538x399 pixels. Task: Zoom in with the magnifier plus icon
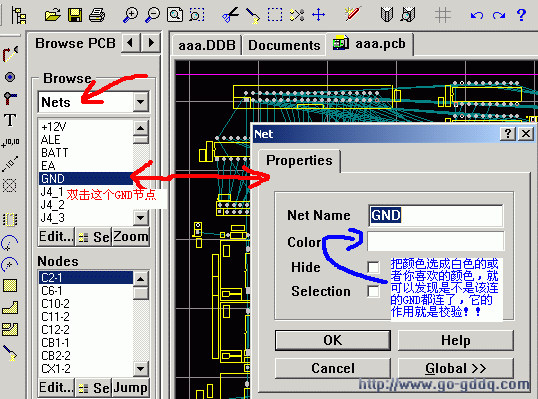tap(130, 15)
